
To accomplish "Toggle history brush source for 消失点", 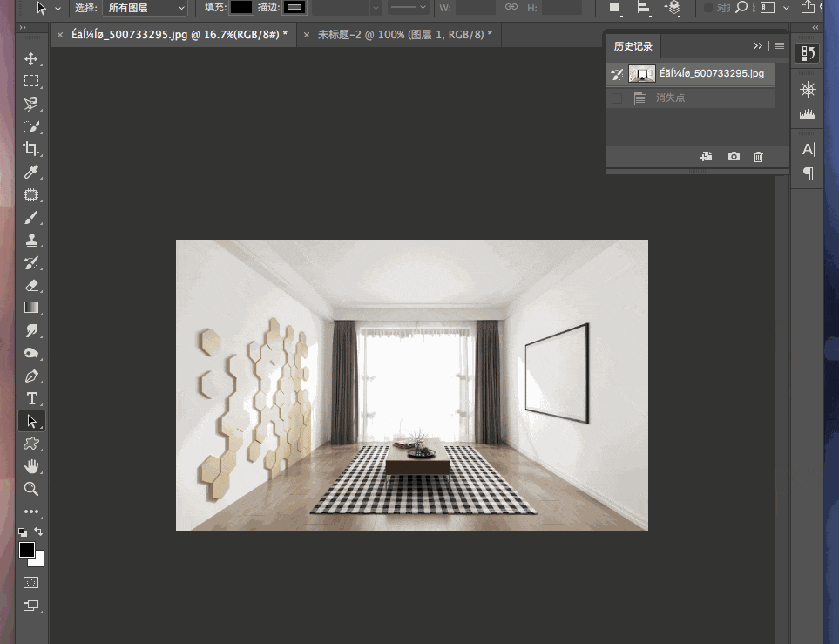I will (617, 98).
